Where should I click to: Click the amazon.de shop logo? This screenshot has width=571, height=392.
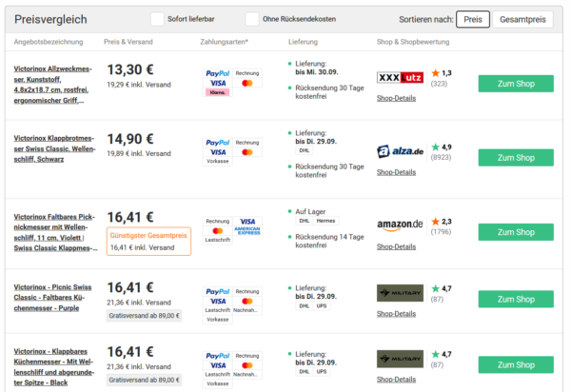pos(400,225)
